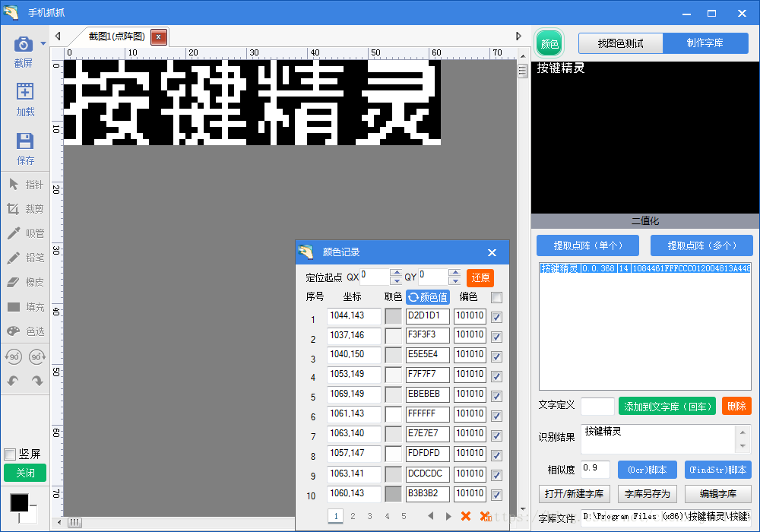Open the dropdown arrow beside 截屏
Screen dimensions: 760x532
(x=43, y=43)
